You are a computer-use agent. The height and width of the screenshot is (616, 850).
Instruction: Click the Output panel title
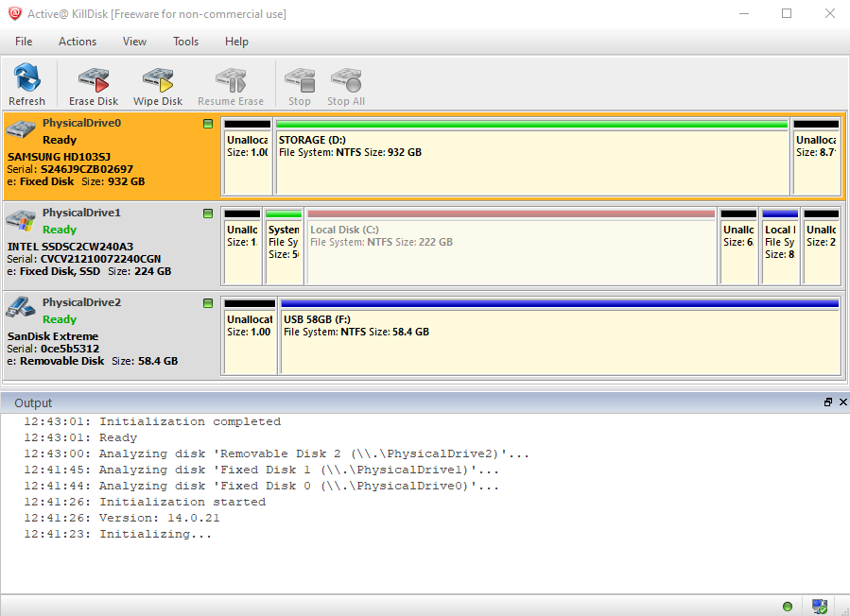pyautogui.click(x=33, y=403)
